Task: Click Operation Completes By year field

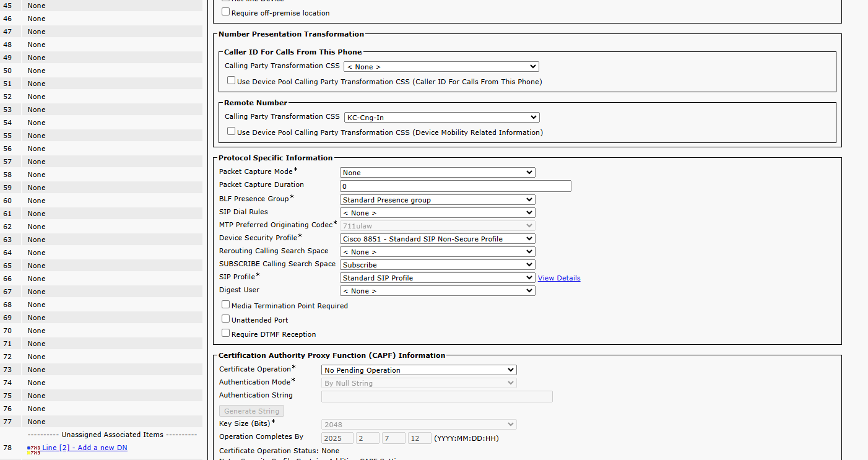Action: coord(337,438)
